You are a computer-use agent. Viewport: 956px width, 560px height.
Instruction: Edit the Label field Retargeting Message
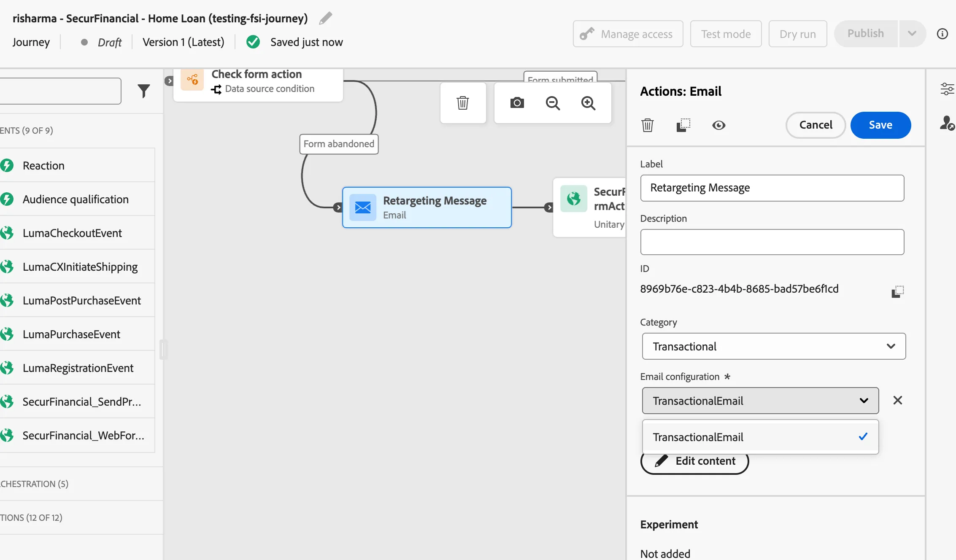click(x=772, y=188)
